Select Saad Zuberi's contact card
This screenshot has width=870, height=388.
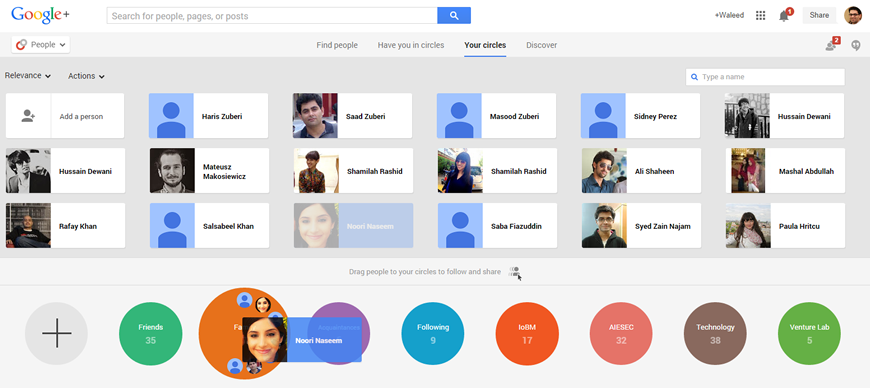coord(352,115)
